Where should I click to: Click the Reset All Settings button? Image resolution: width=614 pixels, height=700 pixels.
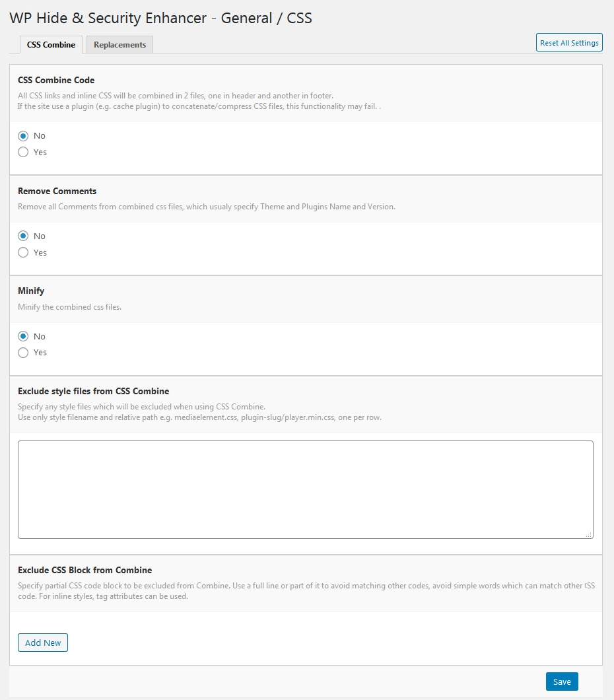(x=569, y=42)
